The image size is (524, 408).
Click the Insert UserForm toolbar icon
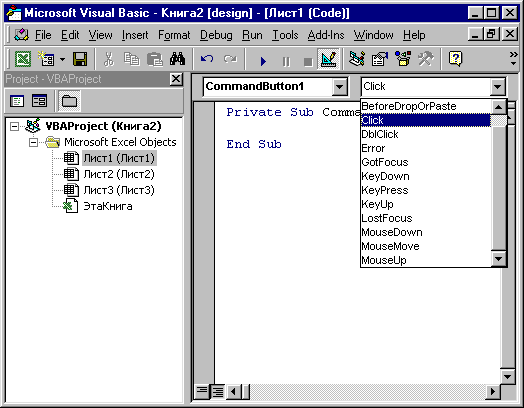coord(46,59)
